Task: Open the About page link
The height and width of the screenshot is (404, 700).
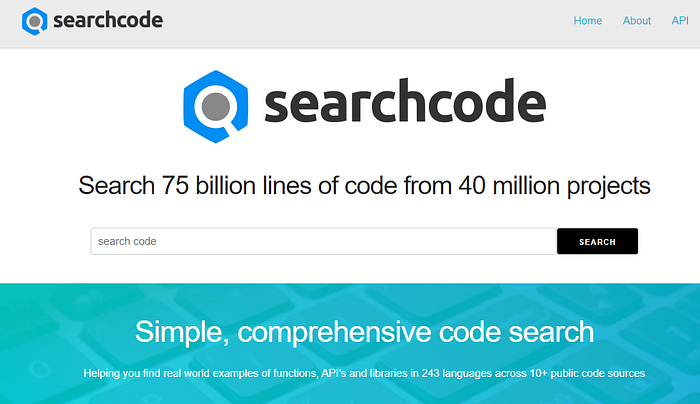Action: [x=637, y=21]
